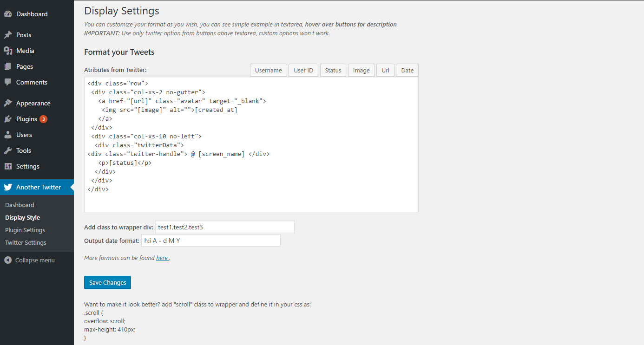Click the 'Format your Tweets' heading
This screenshot has height=345, width=644.
click(119, 52)
